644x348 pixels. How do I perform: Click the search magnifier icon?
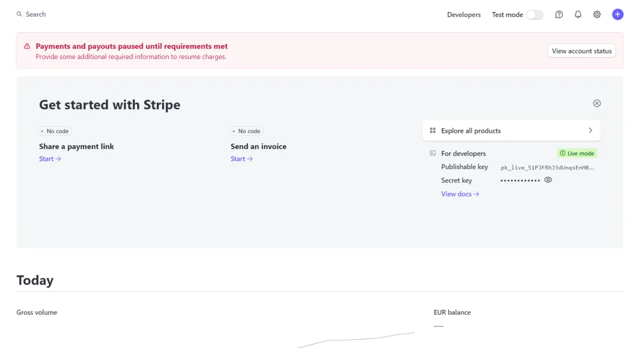coord(19,14)
